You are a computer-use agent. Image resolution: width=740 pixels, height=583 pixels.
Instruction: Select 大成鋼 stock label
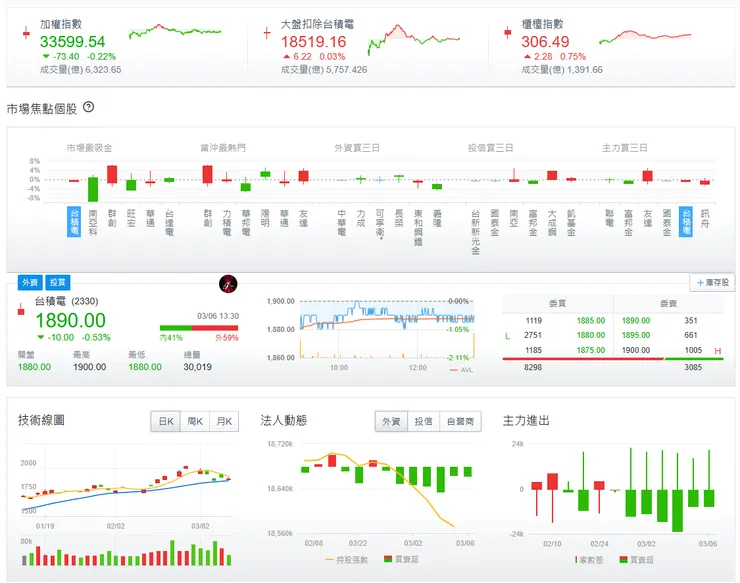tap(552, 222)
